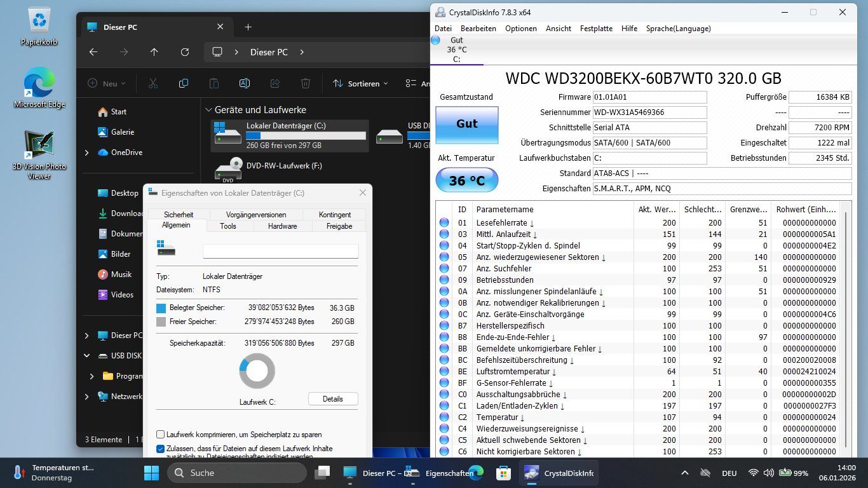Open the Windows Start menu button
Image resolution: width=868 pixels, height=488 pixels.
tap(152, 473)
